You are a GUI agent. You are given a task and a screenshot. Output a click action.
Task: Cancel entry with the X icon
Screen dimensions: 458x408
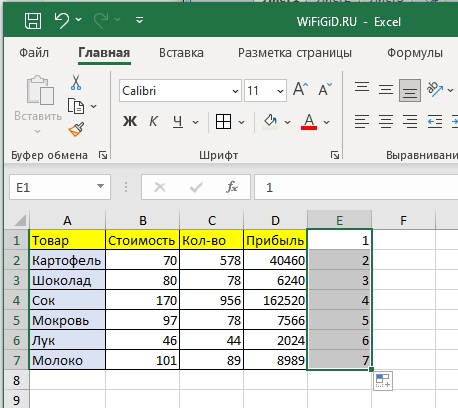pyautogui.click(x=160, y=187)
